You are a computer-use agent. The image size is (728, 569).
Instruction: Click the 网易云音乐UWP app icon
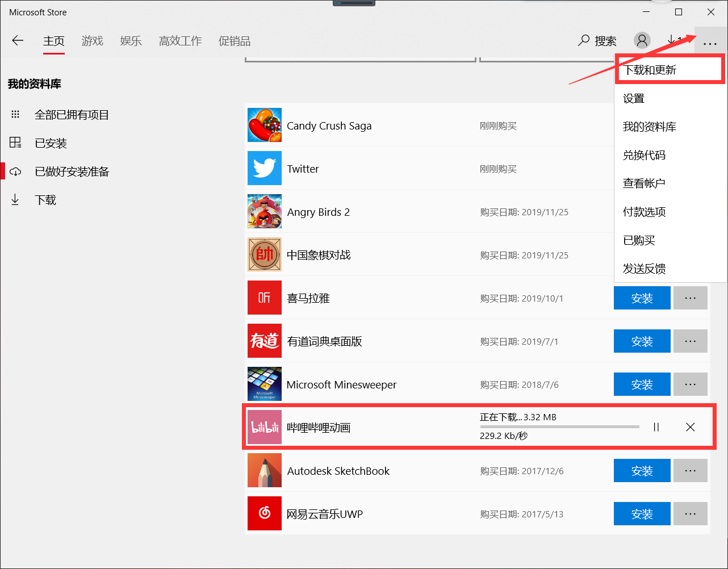click(x=265, y=513)
